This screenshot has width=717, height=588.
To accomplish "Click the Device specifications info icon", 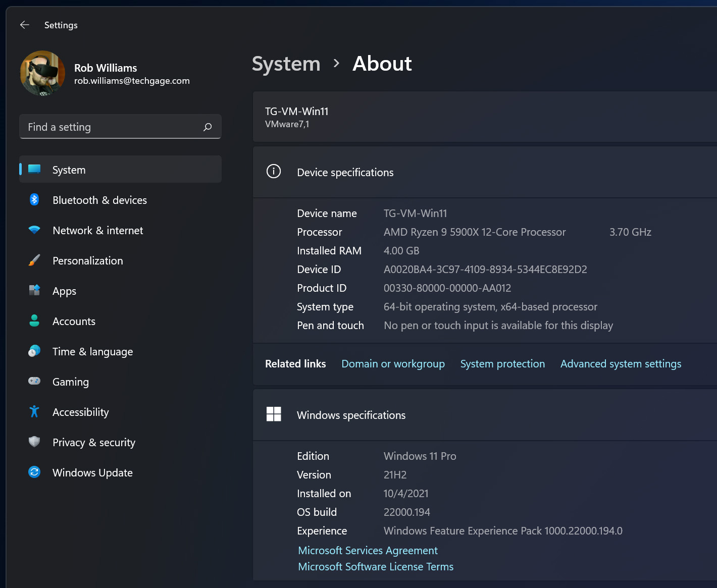I will 274,172.
